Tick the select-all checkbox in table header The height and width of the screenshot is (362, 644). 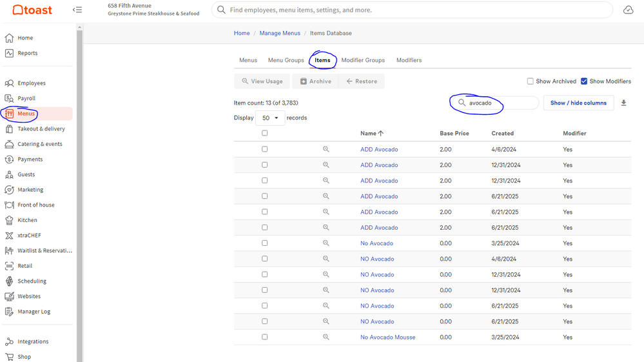(264, 134)
